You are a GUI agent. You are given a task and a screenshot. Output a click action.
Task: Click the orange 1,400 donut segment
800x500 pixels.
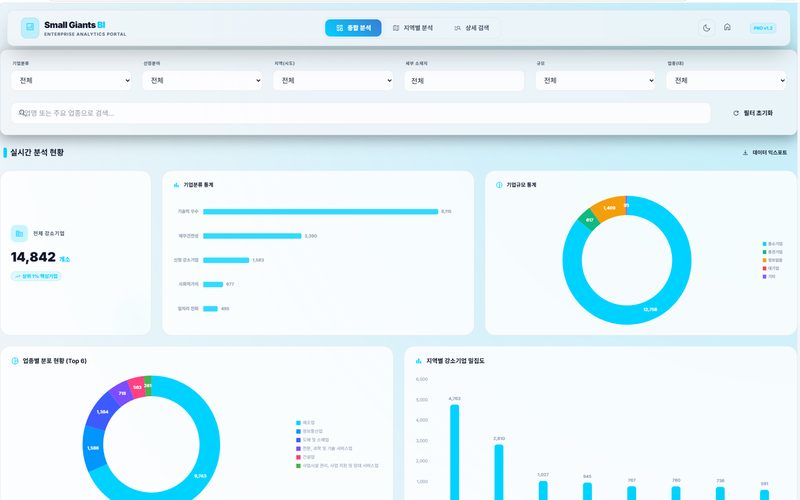pos(608,207)
